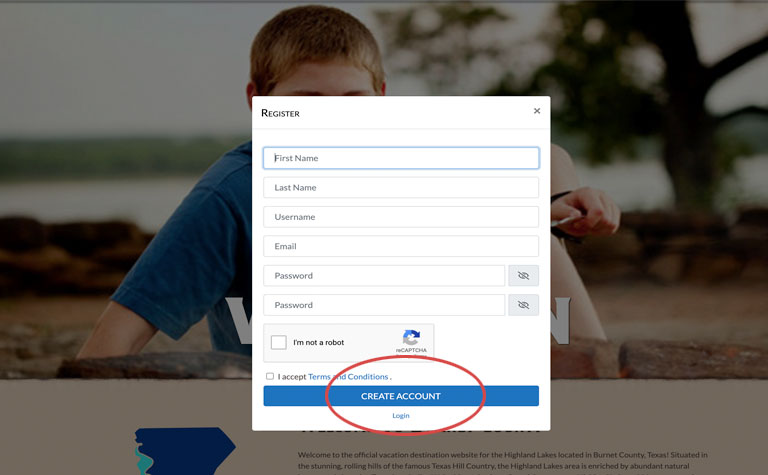Select the Last Name input field

tap(401, 188)
